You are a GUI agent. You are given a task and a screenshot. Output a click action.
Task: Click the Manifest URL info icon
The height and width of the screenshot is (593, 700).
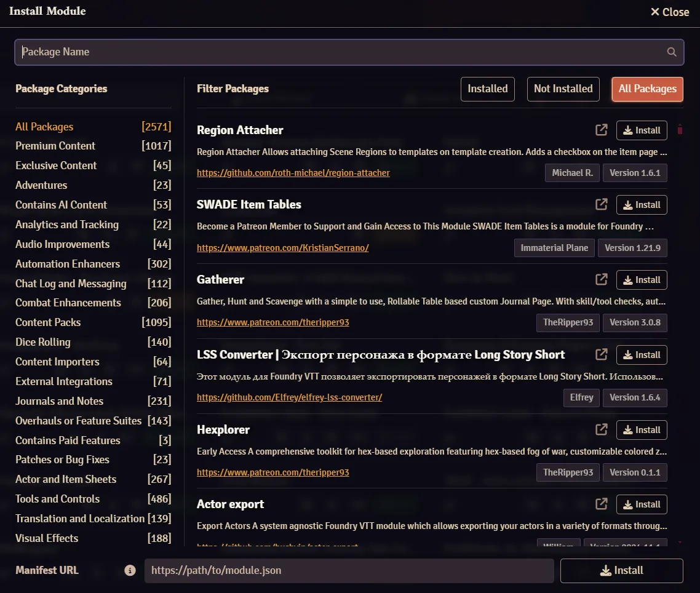tap(130, 570)
